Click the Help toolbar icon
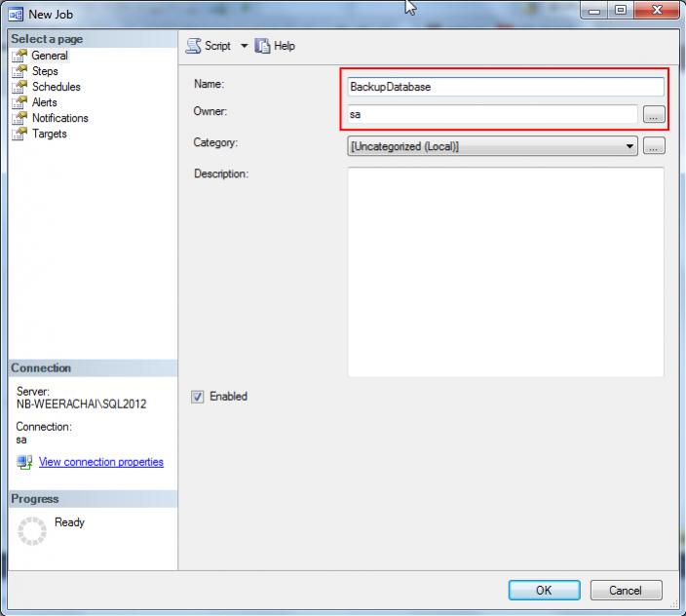 click(x=262, y=46)
